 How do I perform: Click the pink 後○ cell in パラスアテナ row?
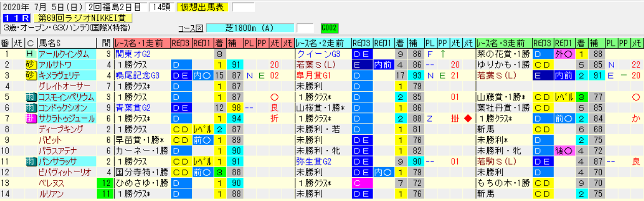tap(565, 150)
